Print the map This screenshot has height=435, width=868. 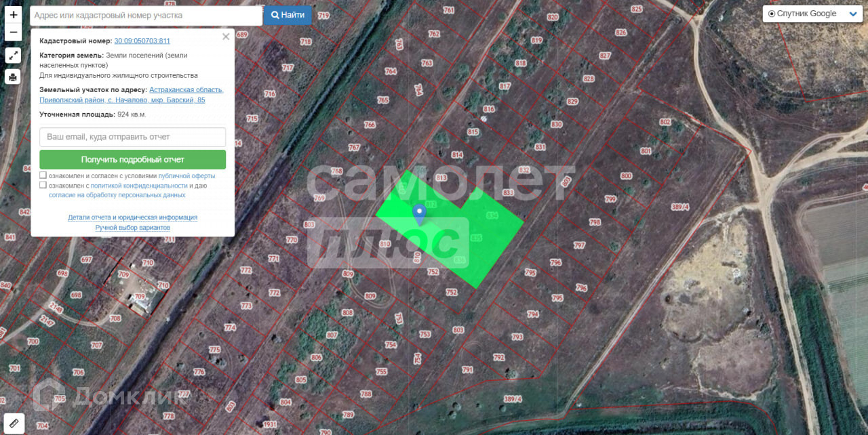[13, 77]
